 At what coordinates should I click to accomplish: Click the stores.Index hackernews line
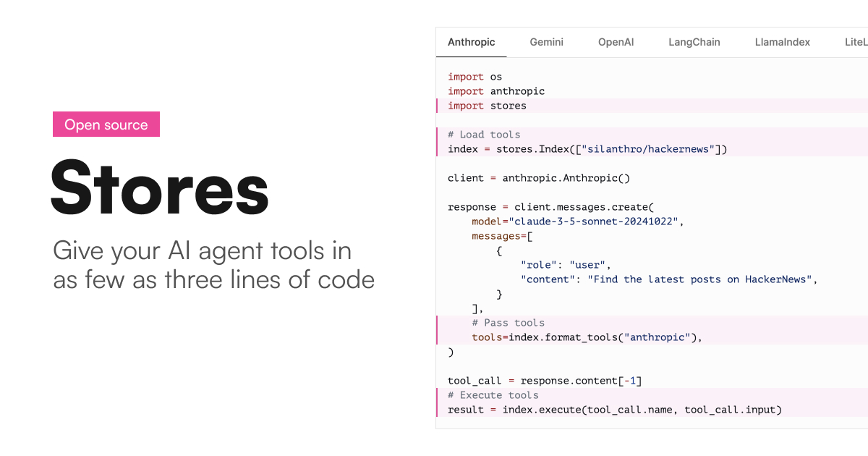point(587,149)
